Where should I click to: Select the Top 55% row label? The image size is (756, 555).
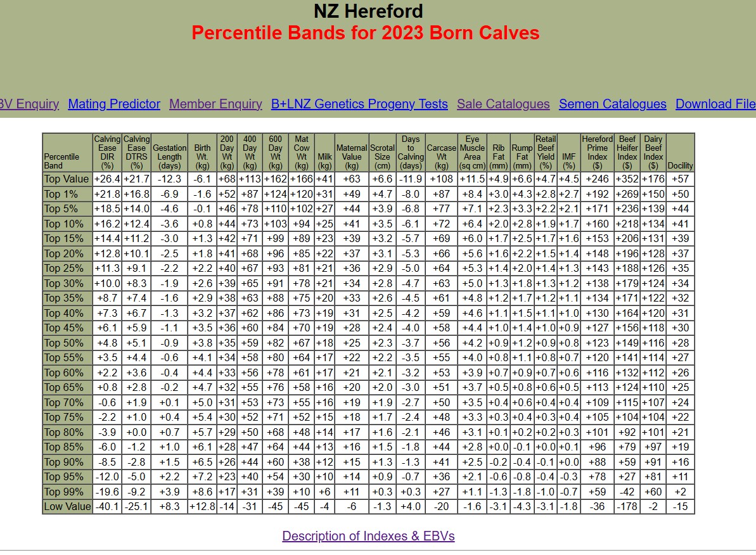(68, 358)
